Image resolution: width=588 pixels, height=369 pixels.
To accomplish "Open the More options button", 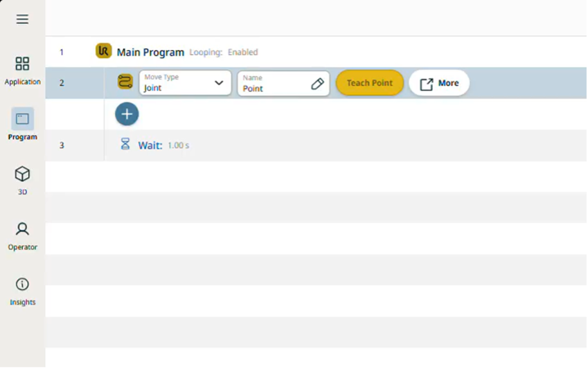I will (439, 83).
